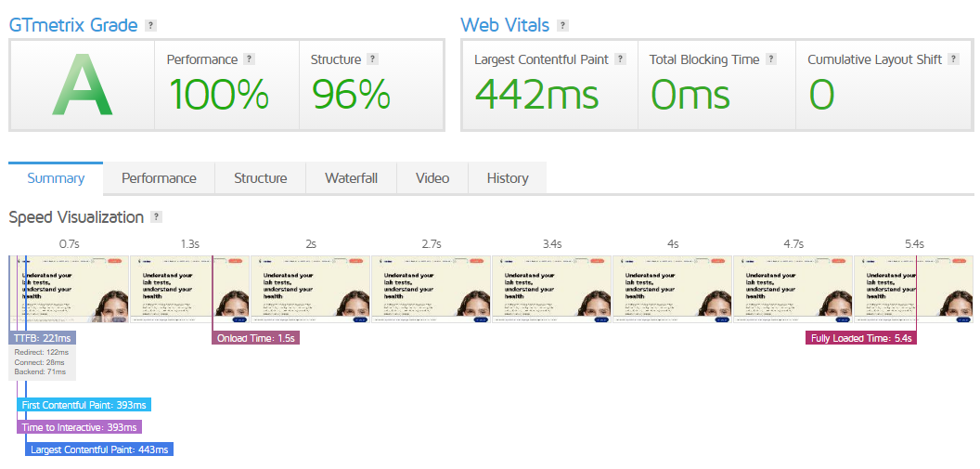Click the Total Blocking Time label text
980x469 pixels.
pyautogui.click(x=704, y=60)
